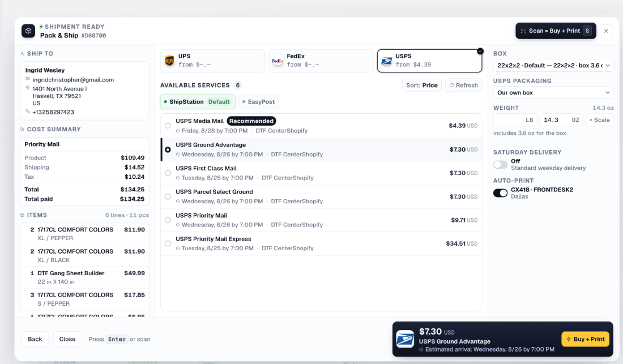Click the OZ weight input showing 14.3

561,120
